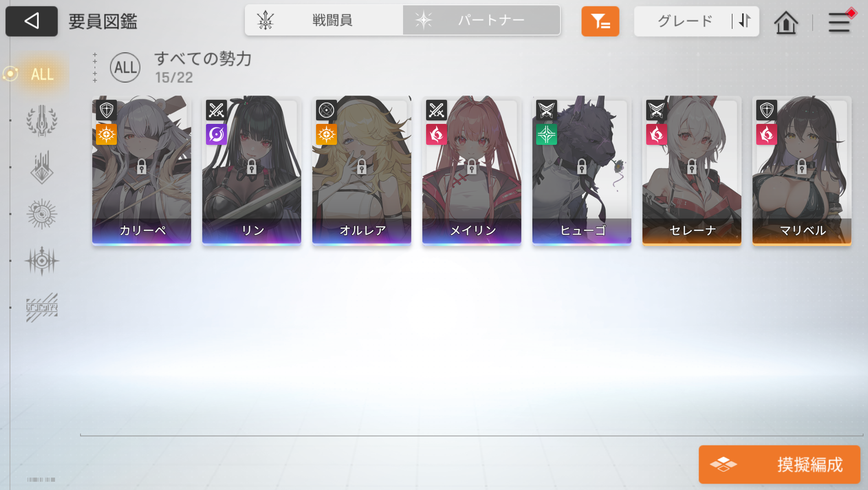Switch to the パートナー tab
Screen dimensions: 868x490
481,20
